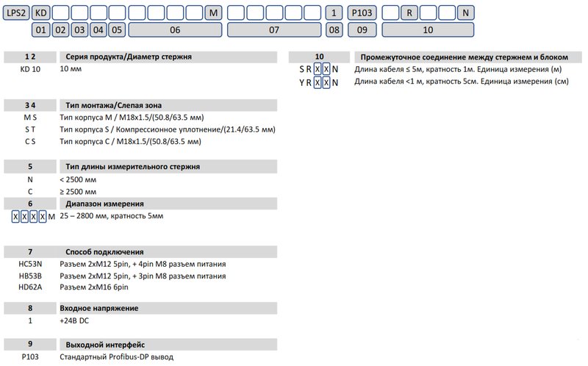Image resolution: width=588 pixels, height=366 pixels.
Task: Click text + 4pin M8 разъем питания
Action: coord(179,264)
